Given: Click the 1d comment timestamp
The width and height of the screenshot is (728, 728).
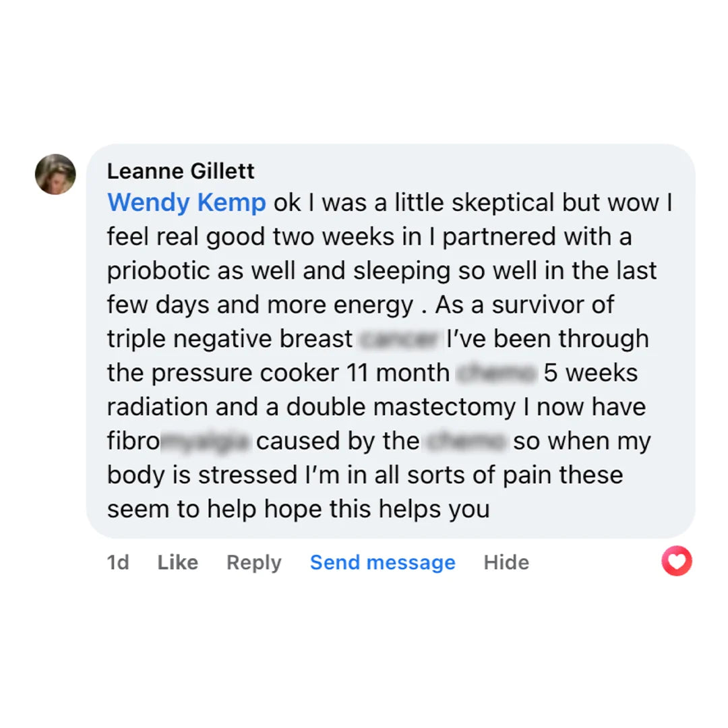Looking at the screenshot, I should [118, 562].
